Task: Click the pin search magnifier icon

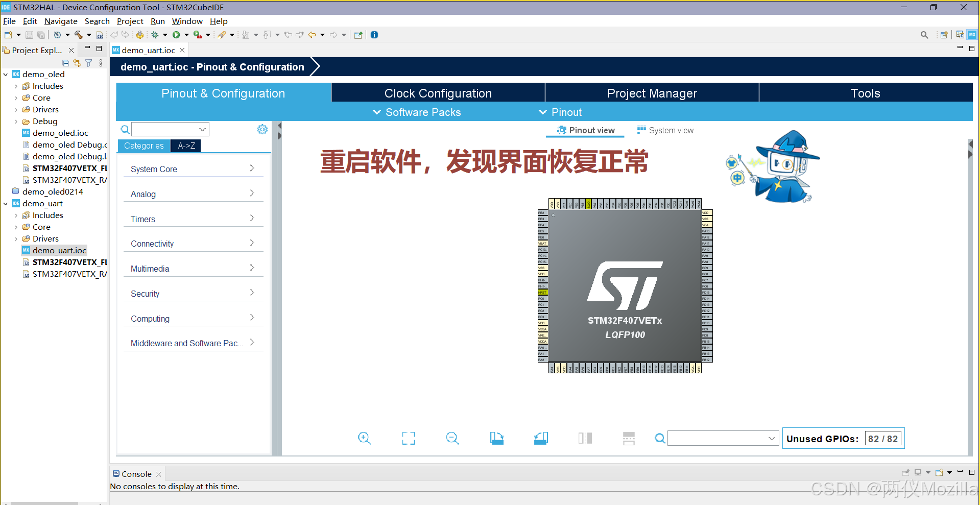Action: coord(660,438)
